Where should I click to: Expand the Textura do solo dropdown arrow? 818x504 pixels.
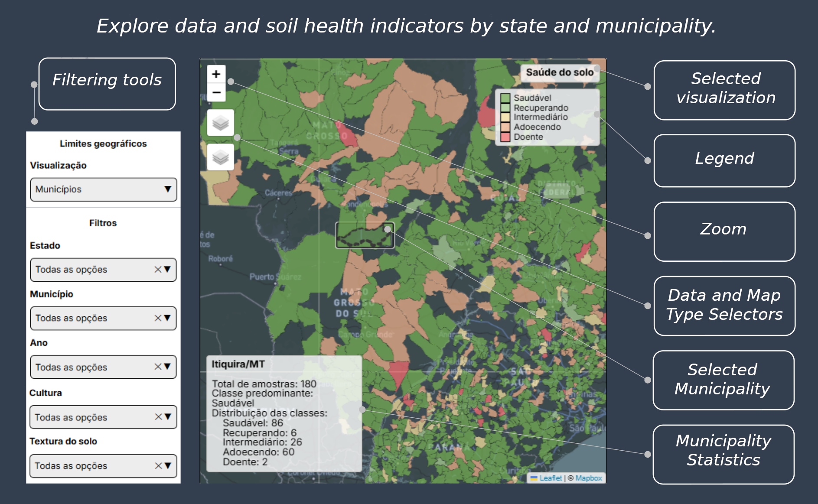pos(168,466)
